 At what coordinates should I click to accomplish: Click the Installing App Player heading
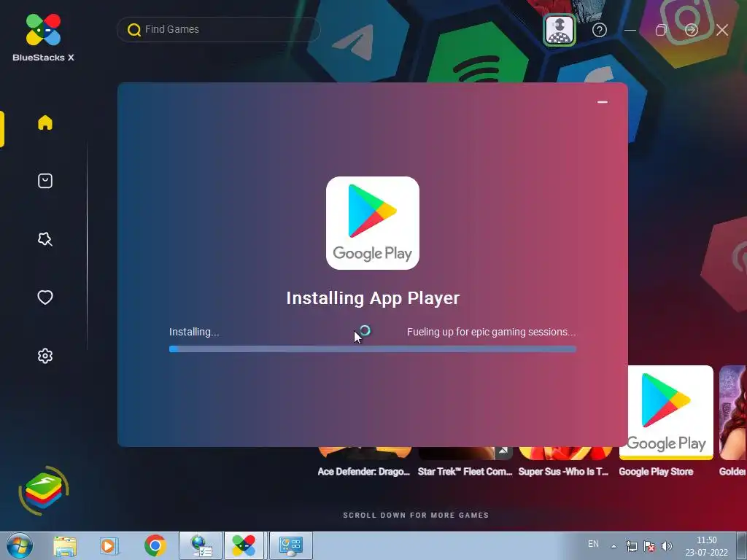click(373, 298)
